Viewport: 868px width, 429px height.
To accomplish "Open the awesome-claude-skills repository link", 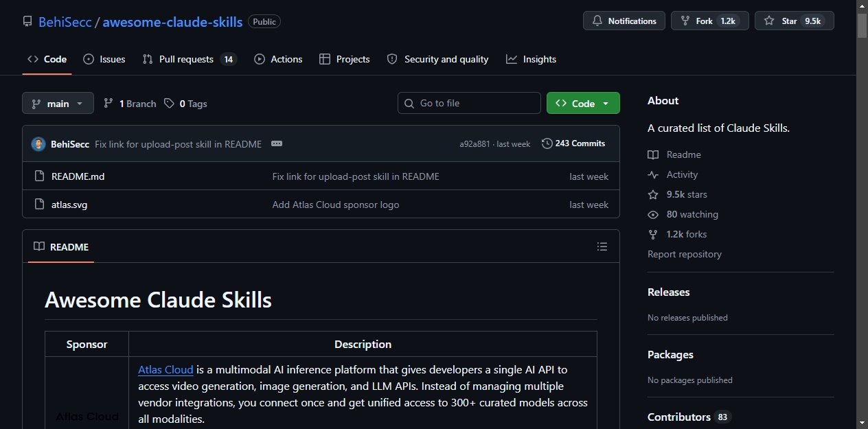I will pos(172,21).
